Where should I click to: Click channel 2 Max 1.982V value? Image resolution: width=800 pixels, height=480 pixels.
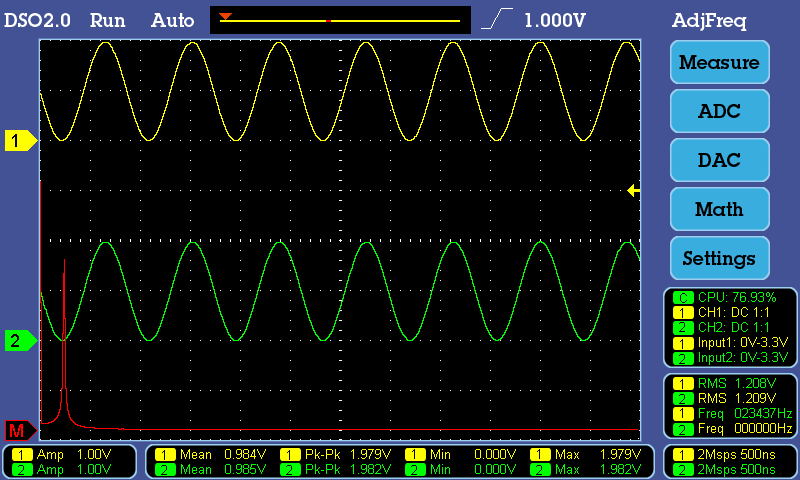(598, 469)
